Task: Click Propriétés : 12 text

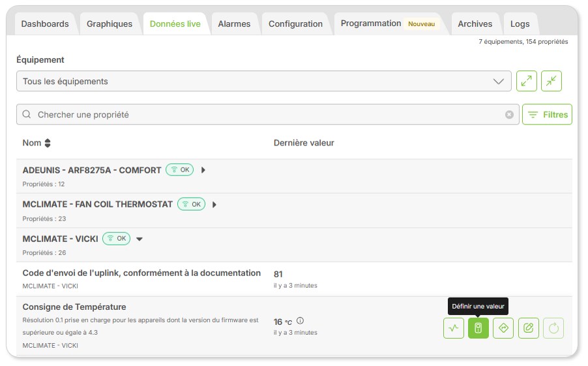Action: (44, 184)
